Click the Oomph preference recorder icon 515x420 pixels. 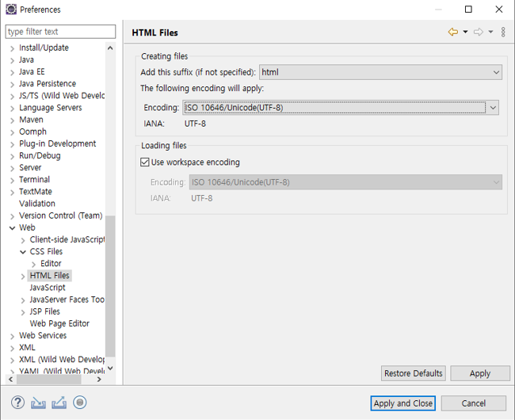pyautogui.click(x=80, y=403)
